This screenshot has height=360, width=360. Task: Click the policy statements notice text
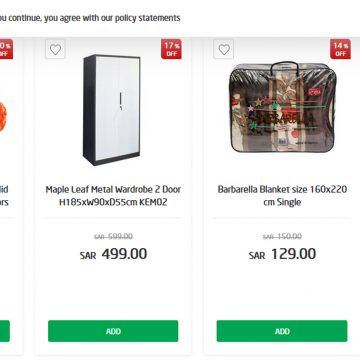(90, 18)
